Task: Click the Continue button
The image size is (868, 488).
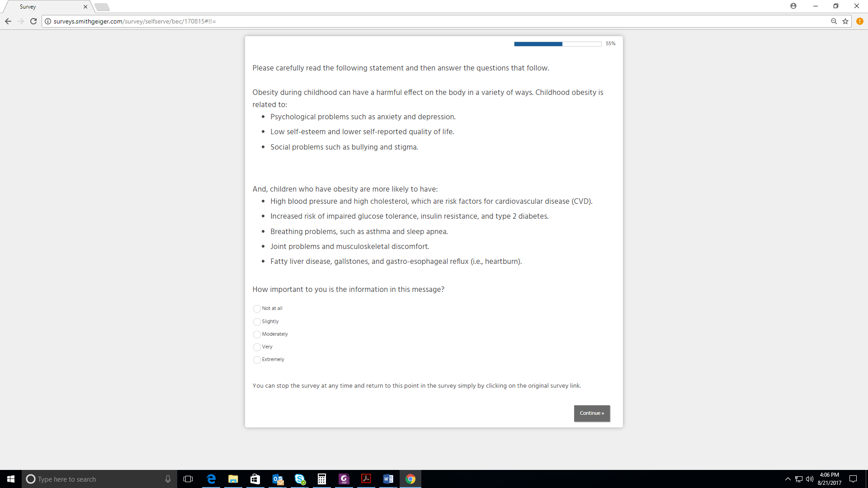Action: tap(592, 413)
